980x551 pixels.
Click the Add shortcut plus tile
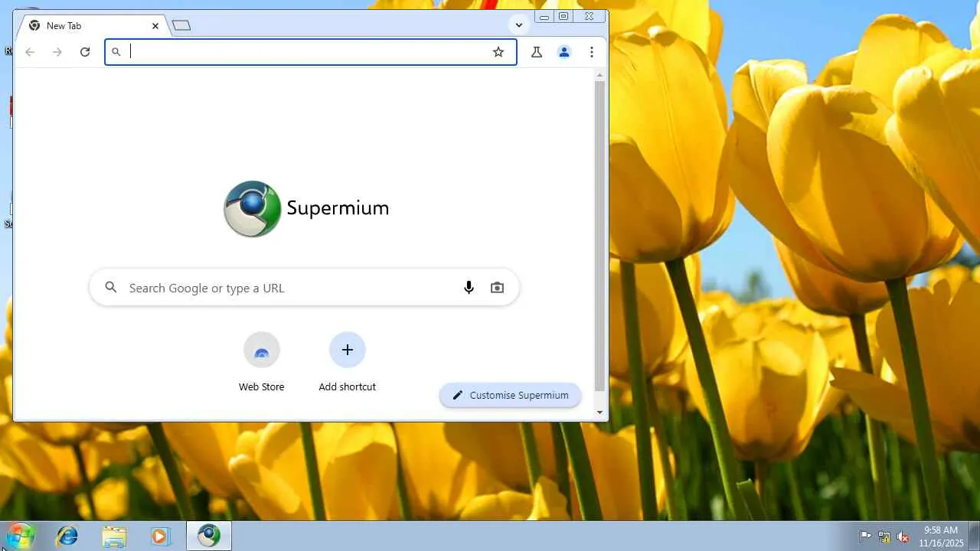pyautogui.click(x=348, y=362)
